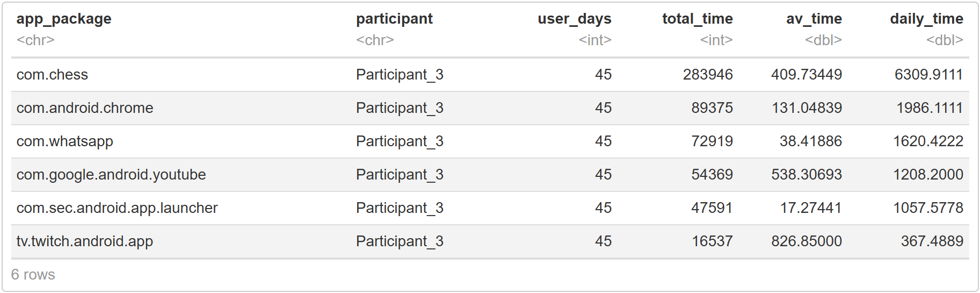Click the daily_time value 367.4889
The width and height of the screenshot is (980, 293).
(x=932, y=241)
